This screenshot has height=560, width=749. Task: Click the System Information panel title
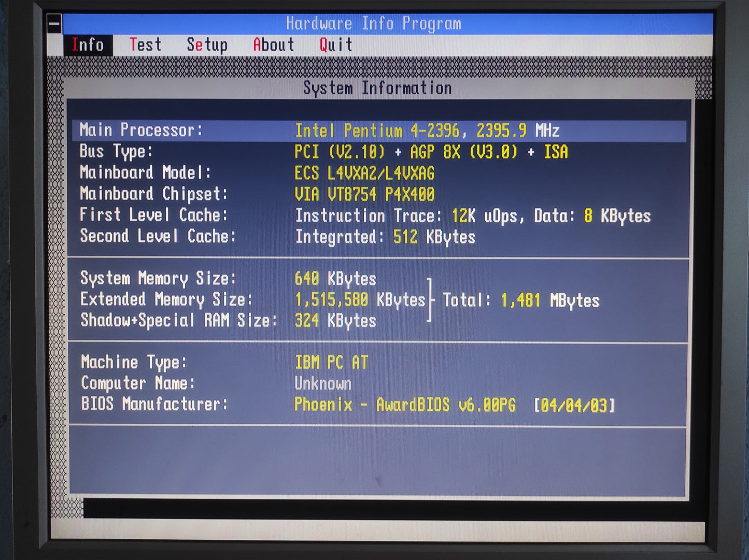coord(377,88)
